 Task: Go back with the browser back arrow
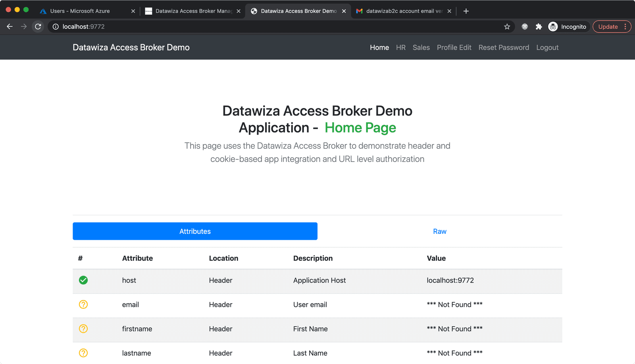(10, 27)
